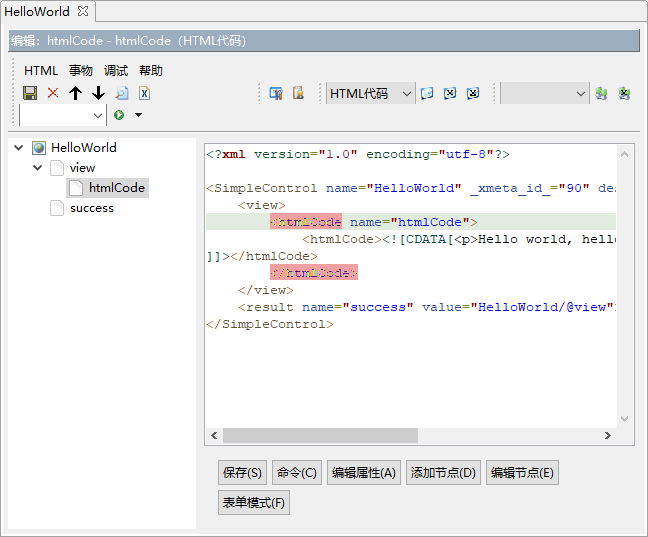
Task: Click the 命令(C) button
Action: tap(297, 473)
